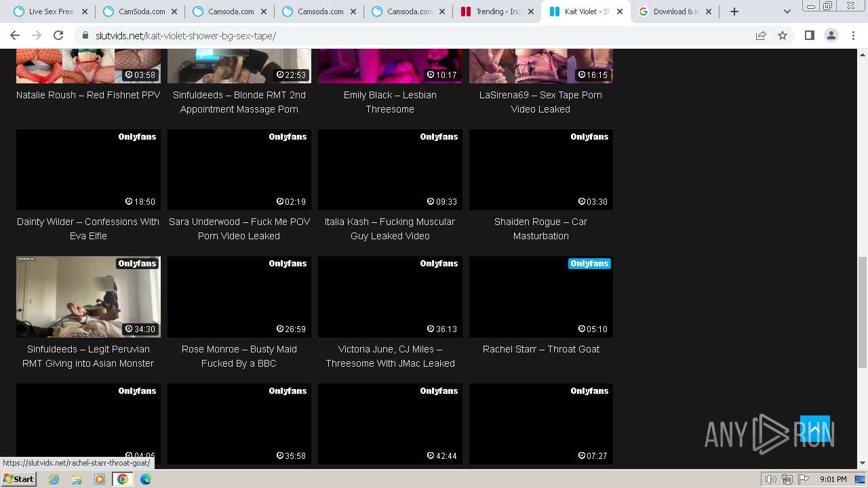
Task: Bookmark this page with the star icon
Action: tap(783, 35)
